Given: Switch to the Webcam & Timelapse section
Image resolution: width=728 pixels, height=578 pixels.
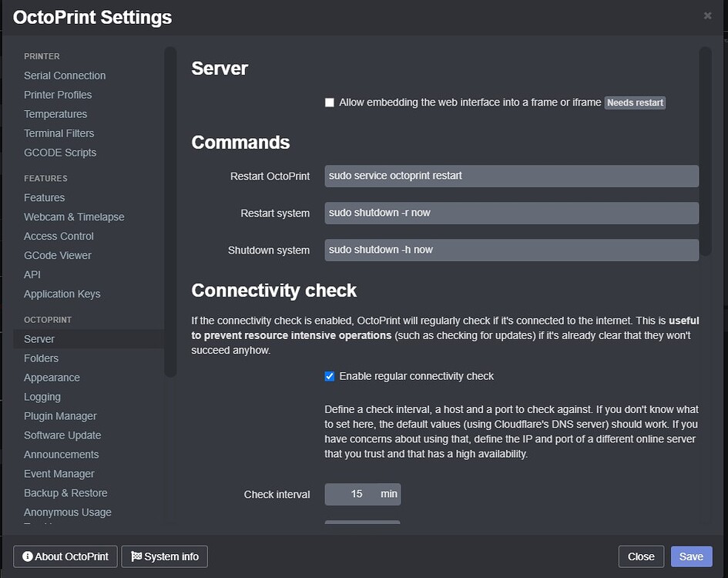Looking at the screenshot, I should 74,217.
